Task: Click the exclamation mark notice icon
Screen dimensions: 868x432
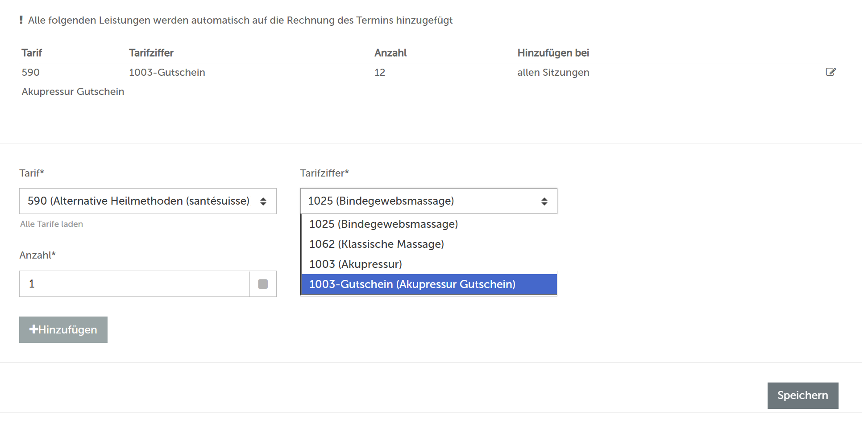Action: (21, 20)
